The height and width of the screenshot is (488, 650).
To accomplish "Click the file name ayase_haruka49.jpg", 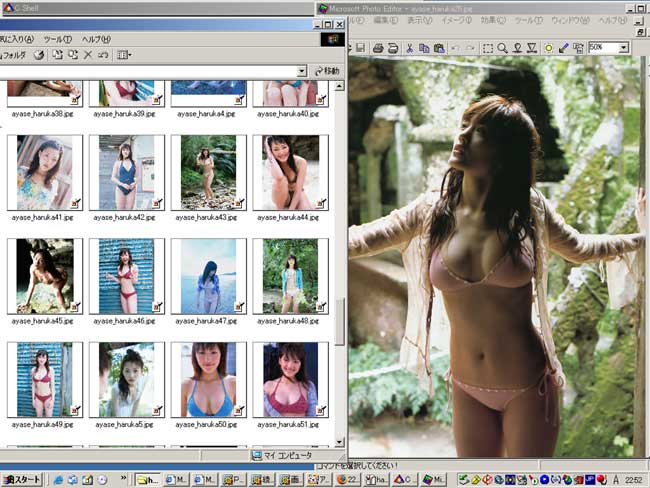I will point(42,425).
